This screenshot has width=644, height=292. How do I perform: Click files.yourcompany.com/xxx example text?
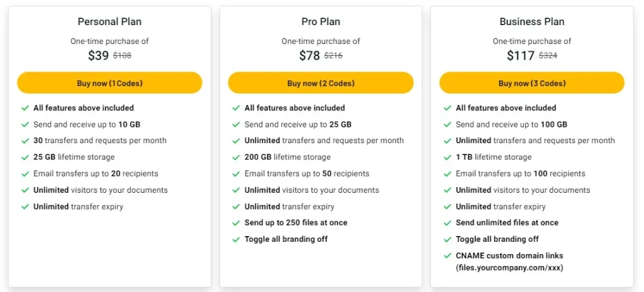[509, 268]
